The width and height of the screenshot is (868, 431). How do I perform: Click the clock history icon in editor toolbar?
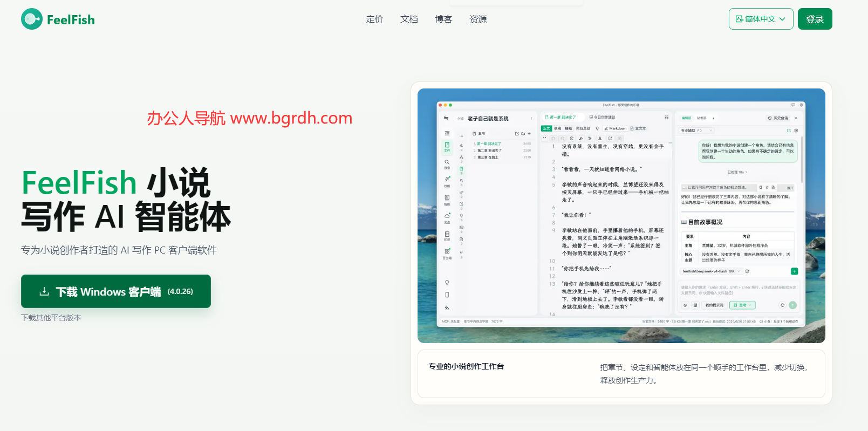coord(571,138)
